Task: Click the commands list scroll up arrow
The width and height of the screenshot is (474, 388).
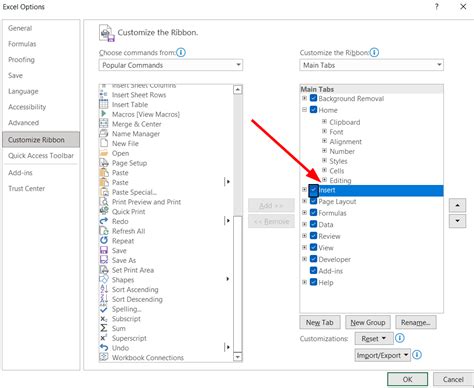Action: click(x=238, y=89)
